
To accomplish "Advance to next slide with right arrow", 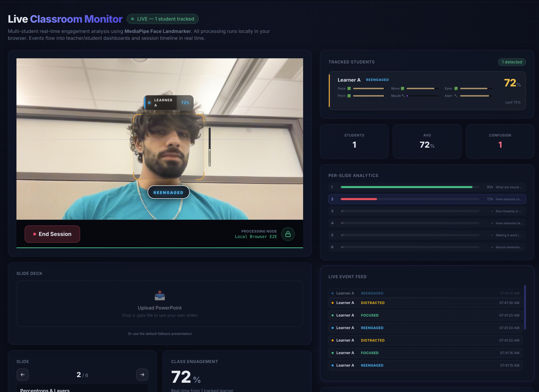I will [x=142, y=375].
